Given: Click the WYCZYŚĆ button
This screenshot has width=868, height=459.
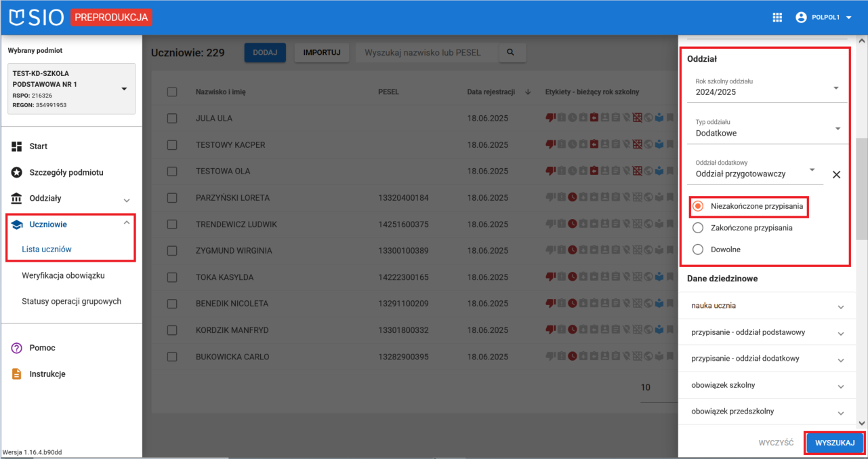Looking at the screenshot, I should click(776, 443).
